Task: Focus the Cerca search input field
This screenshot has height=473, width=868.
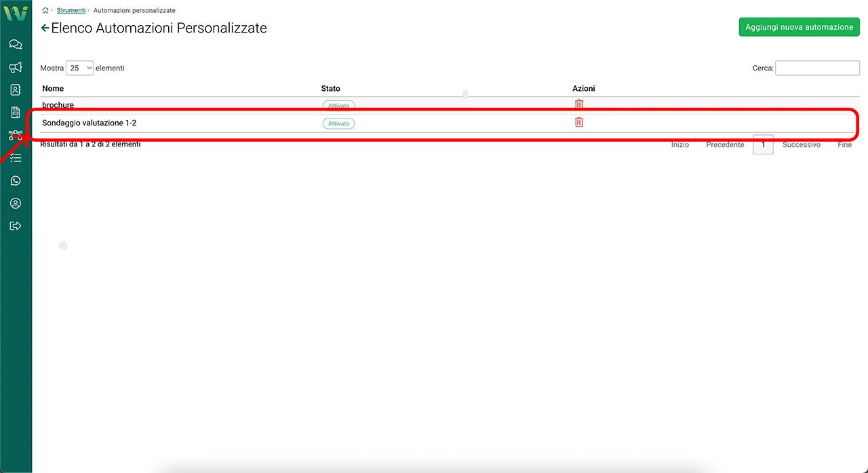Action: click(x=817, y=68)
